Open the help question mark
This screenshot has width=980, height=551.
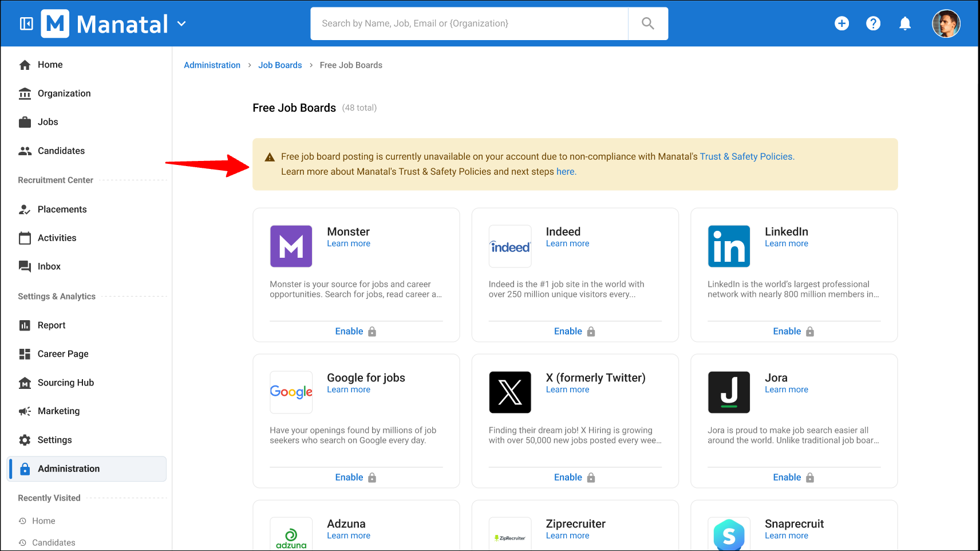pyautogui.click(x=873, y=23)
